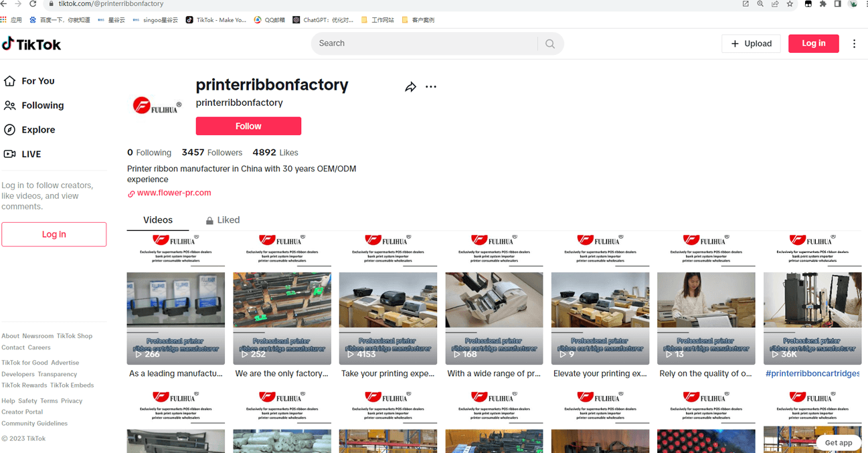Open the Creator Portal footer link
Image resolution: width=868 pixels, height=453 pixels.
click(22, 412)
